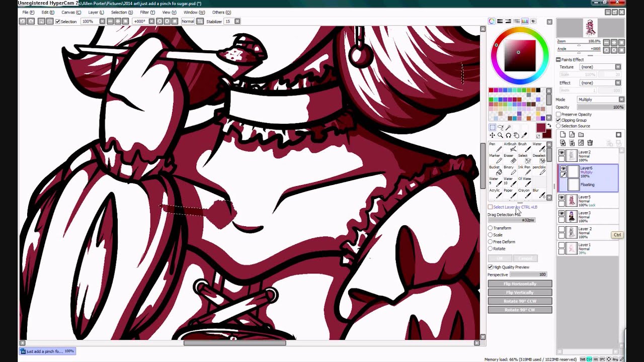Click the Rotate 90° CW button
Screen dimensions: 644x362
[520, 310]
